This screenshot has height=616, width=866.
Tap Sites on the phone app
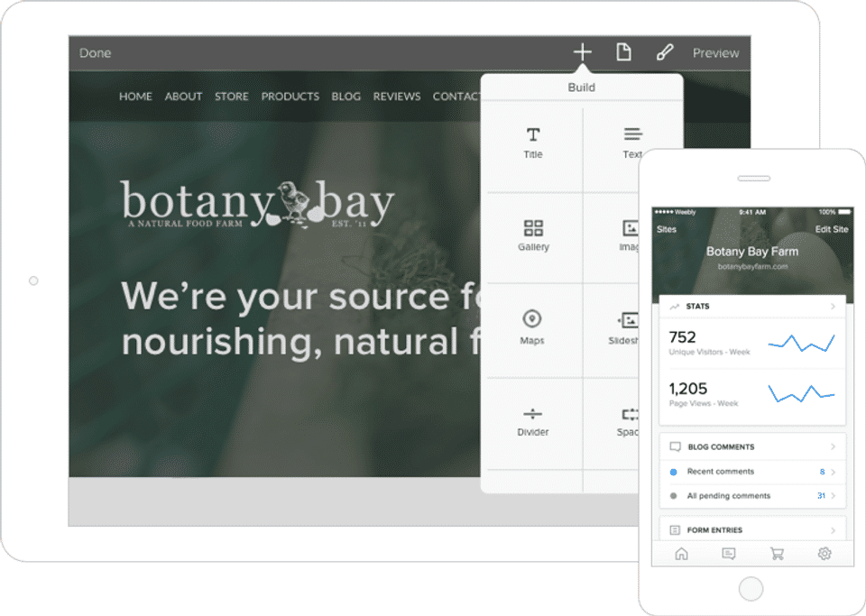pyautogui.click(x=667, y=229)
